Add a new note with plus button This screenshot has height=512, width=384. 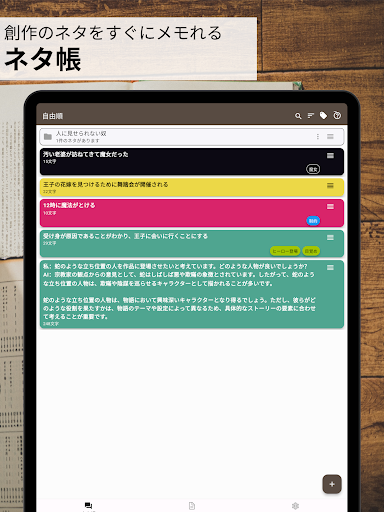click(x=332, y=484)
